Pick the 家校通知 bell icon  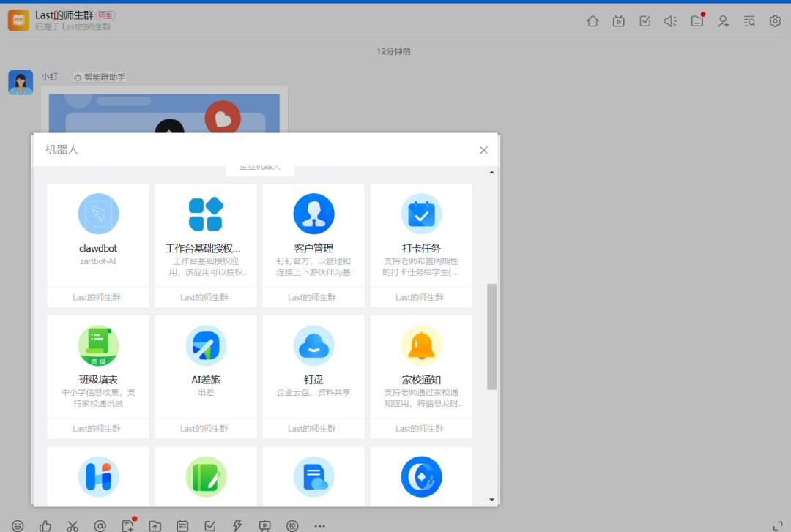[x=421, y=345]
